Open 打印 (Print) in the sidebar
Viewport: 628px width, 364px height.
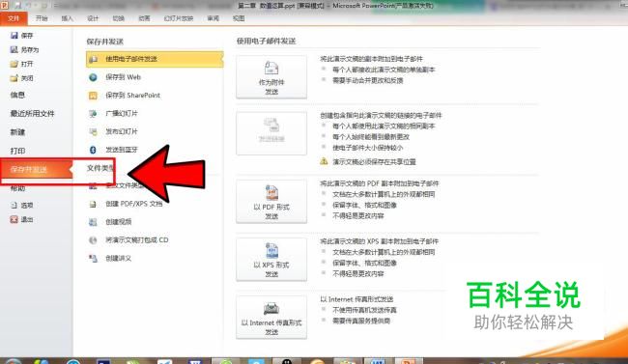[17, 151]
